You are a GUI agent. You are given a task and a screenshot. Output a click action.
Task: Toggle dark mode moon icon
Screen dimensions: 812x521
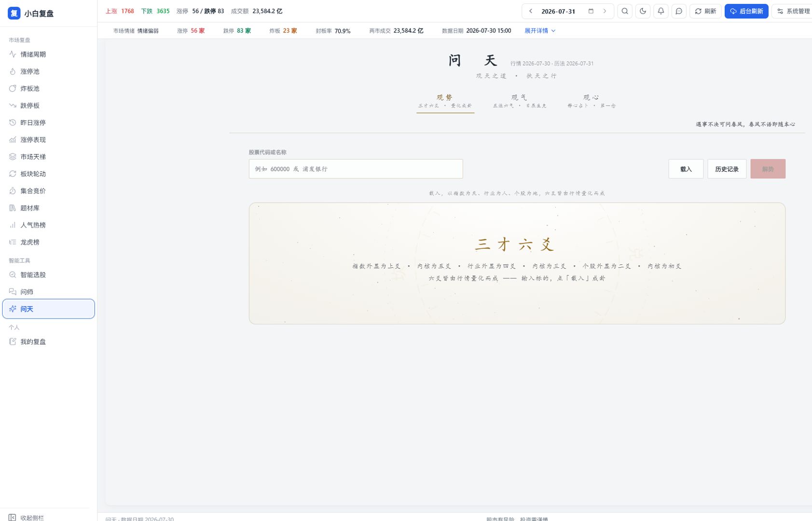pos(643,11)
